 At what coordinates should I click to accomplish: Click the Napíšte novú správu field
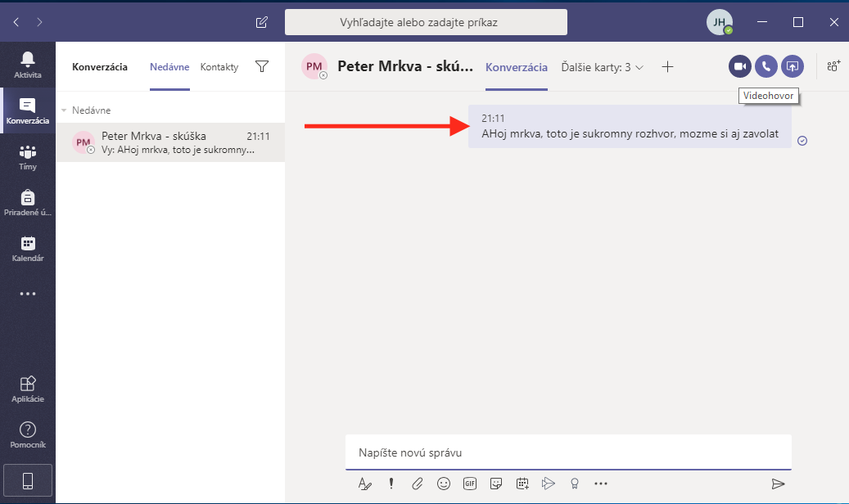(568, 452)
